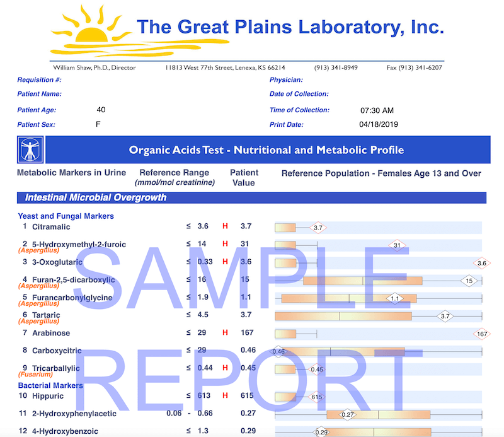This screenshot has width=504, height=437.
Task: Click the red H beside Arabinose
Action: point(226,332)
